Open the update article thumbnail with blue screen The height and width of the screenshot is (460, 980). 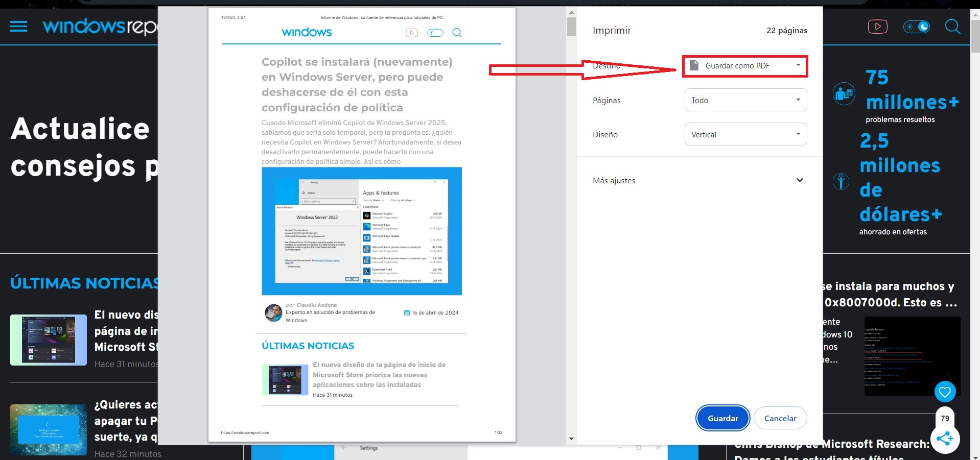(49, 429)
